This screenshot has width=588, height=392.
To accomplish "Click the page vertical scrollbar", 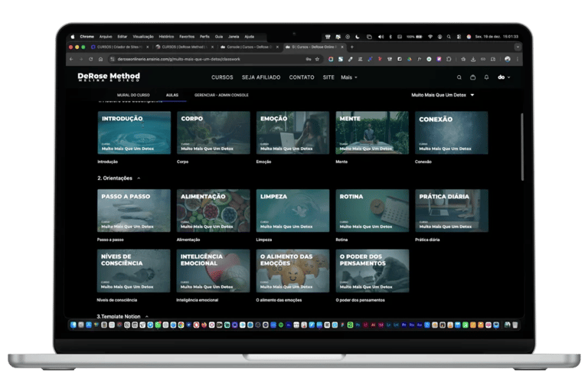I will click(522, 147).
